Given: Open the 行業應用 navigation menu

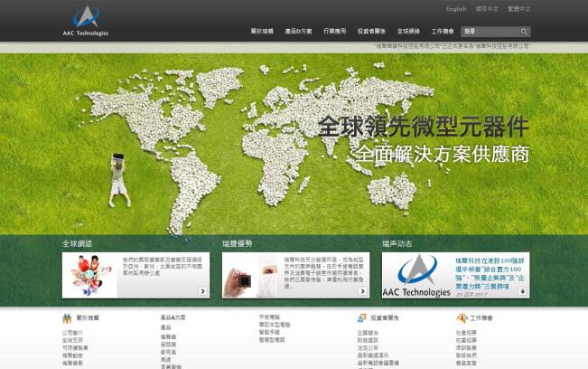Looking at the screenshot, I should (x=335, y=32).
